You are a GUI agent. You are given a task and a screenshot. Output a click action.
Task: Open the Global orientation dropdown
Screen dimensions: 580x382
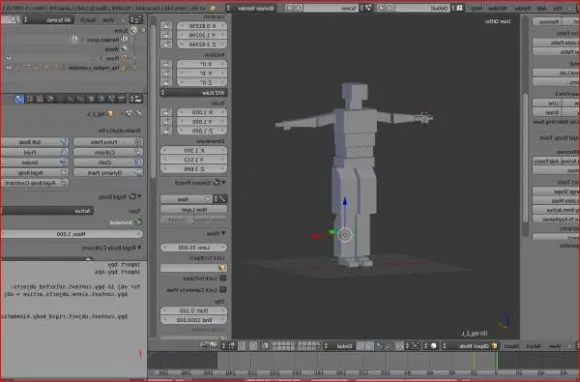[339, 346]
